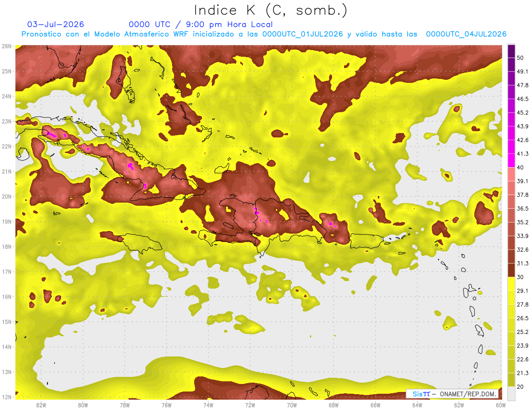The height and width of the screenshot is (411, 532).
Task: Click the longitude label '66W'
Action: (x=375, y=406)
